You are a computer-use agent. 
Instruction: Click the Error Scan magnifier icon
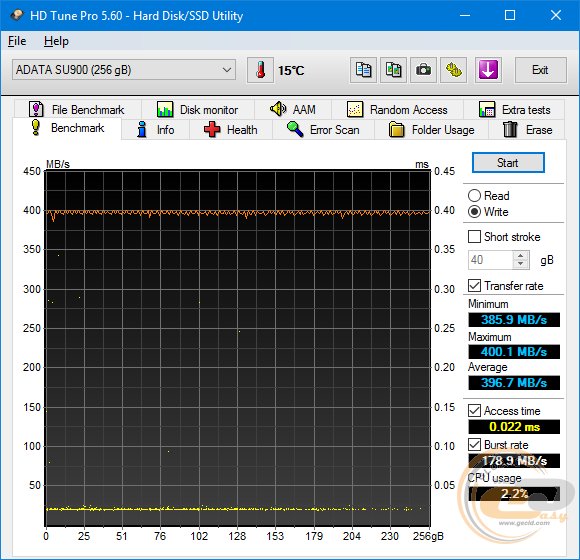click(295, 129)
